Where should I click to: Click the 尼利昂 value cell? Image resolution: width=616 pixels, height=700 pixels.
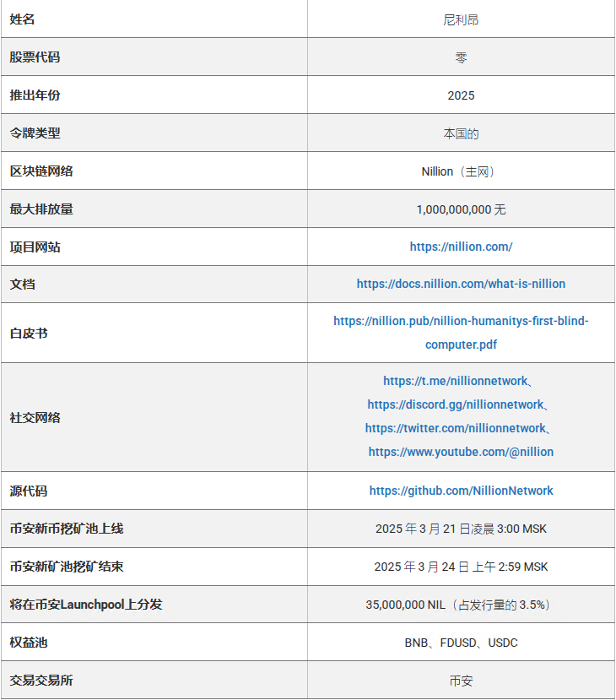[461, 19]
